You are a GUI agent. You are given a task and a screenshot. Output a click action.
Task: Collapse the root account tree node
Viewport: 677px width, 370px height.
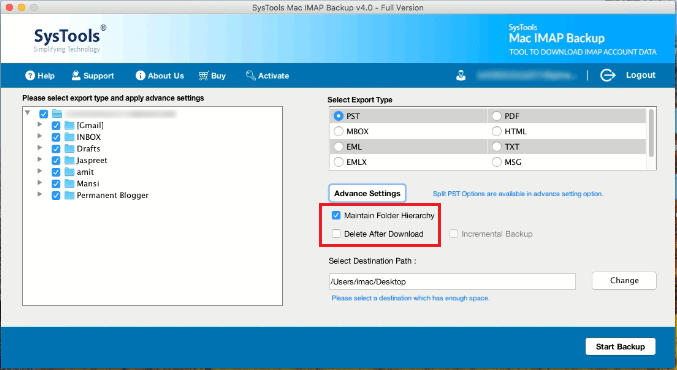click(x=28, y=113)
